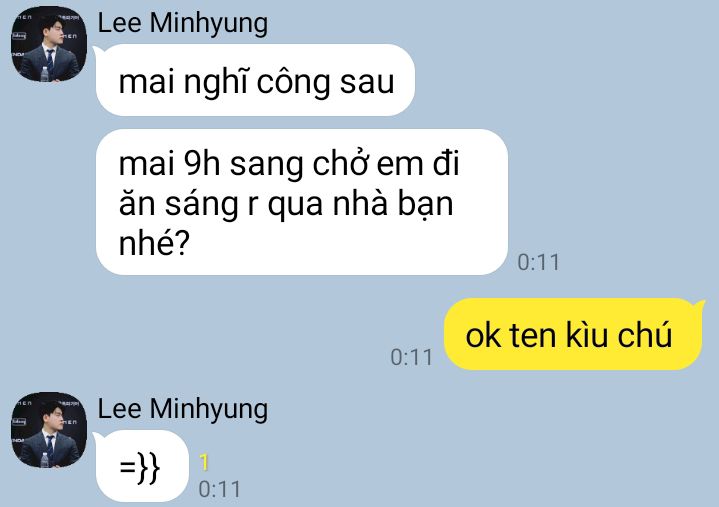Open Lee Minhyung's bottom profile avatar
This screenshot has height=507, width=719.
pyautogui.click(x=49, y=430)
